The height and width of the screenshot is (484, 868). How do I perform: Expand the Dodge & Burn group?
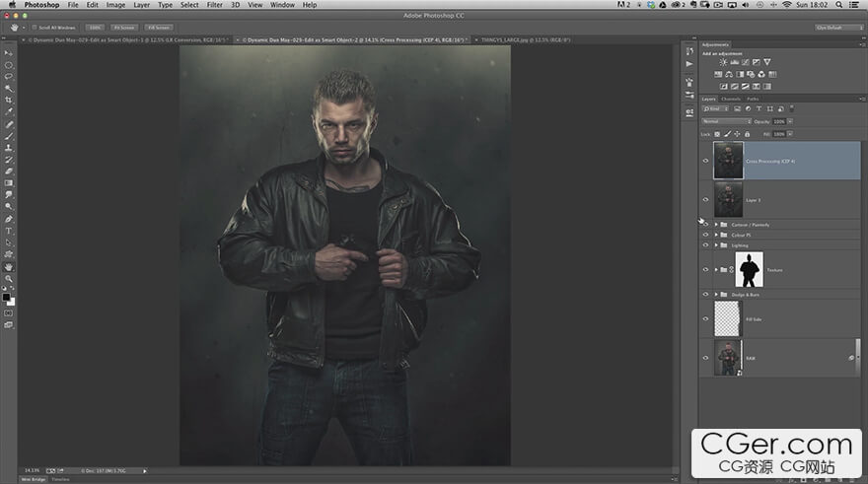coord(716,295)
